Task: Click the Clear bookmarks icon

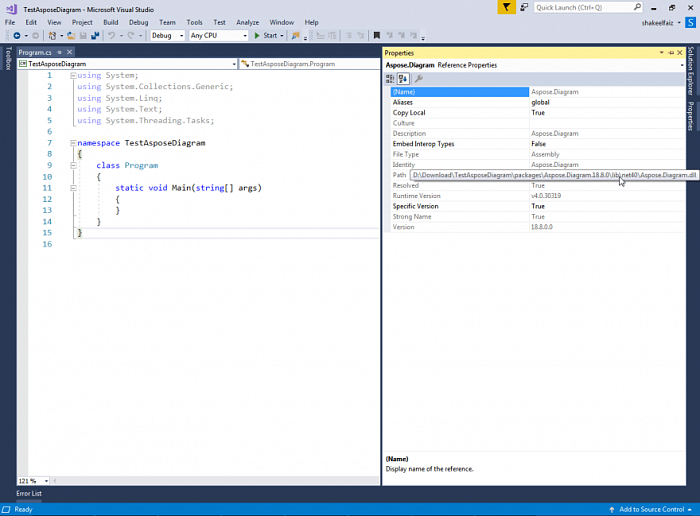Action: [413, 35]
